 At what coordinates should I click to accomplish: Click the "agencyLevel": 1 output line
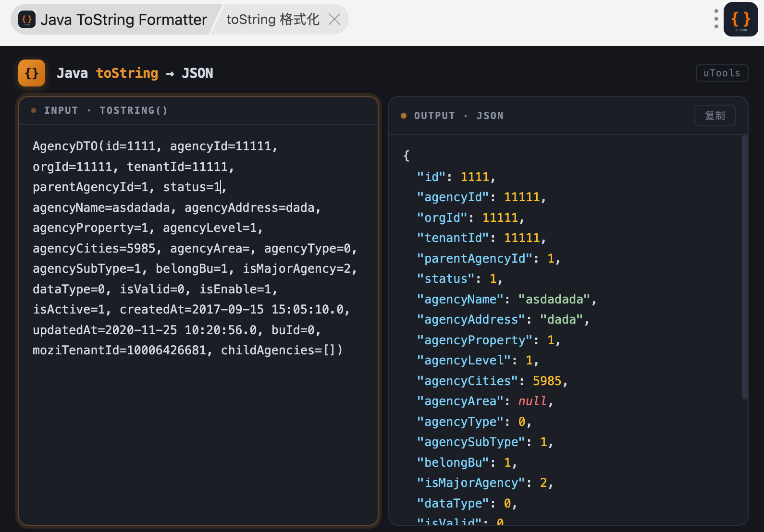478,360
